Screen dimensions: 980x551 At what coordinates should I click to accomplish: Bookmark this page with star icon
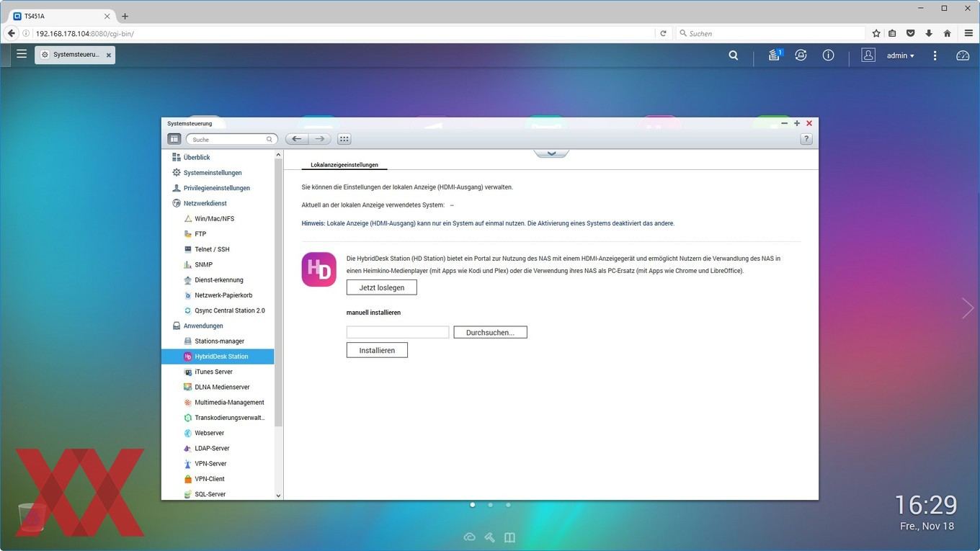click(x=876, y=33)
